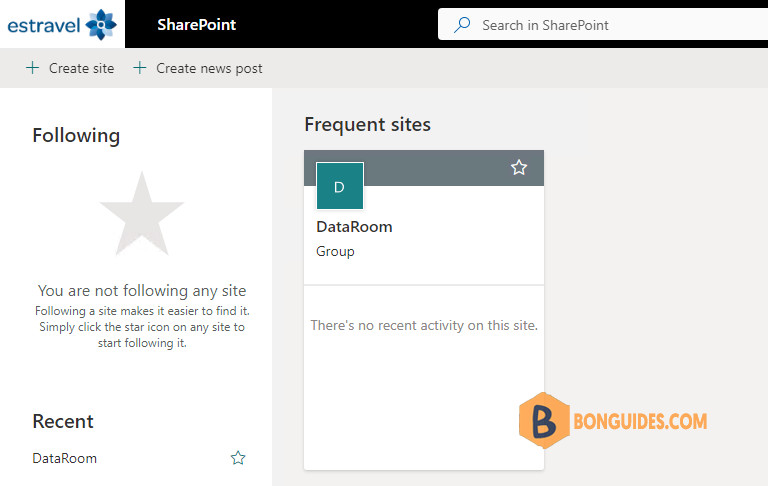768x486 pixels.
Task: Click the Group label on DataRoom card
Action: (x=335, y=251)
